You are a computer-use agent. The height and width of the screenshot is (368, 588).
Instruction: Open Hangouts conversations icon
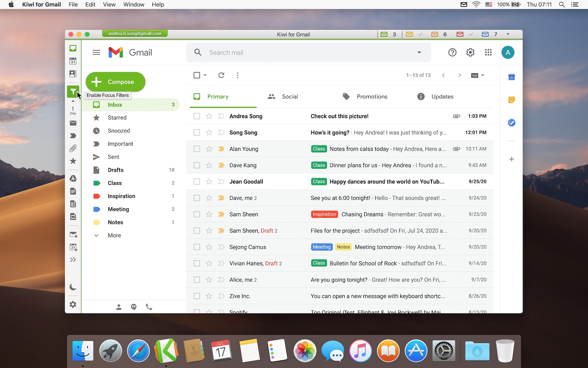coord(134,307)
